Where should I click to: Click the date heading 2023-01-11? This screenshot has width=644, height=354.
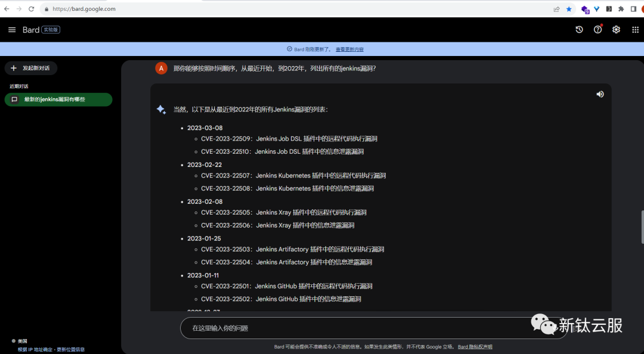(203, 275)
